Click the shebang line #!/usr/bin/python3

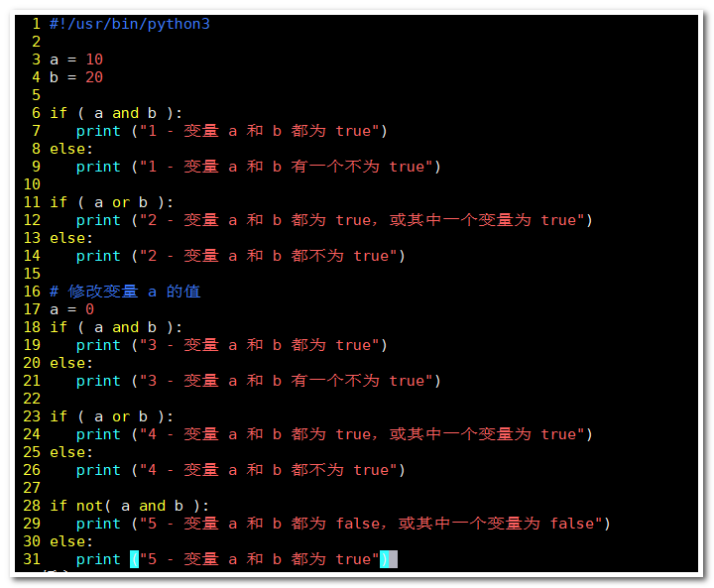pyautogui.click(x=130, y=24)
